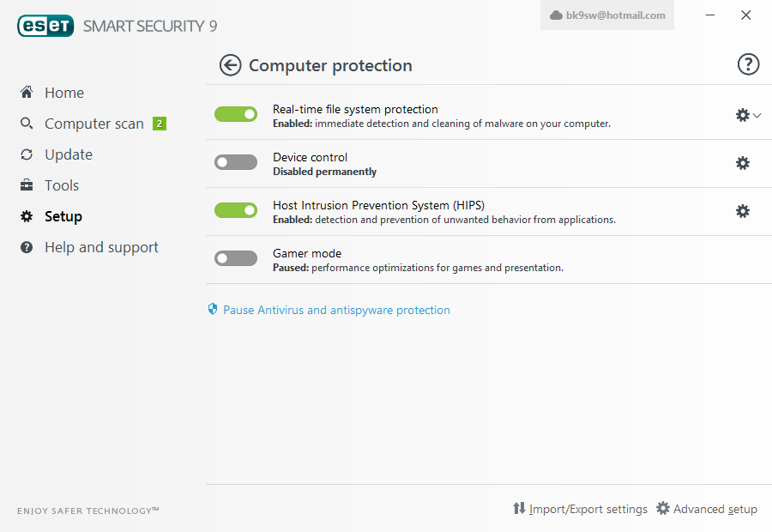This screenshot has width=772, height=532.
Task: Click the shield icon beside Pause Antivirus
Action: point(213,309)
